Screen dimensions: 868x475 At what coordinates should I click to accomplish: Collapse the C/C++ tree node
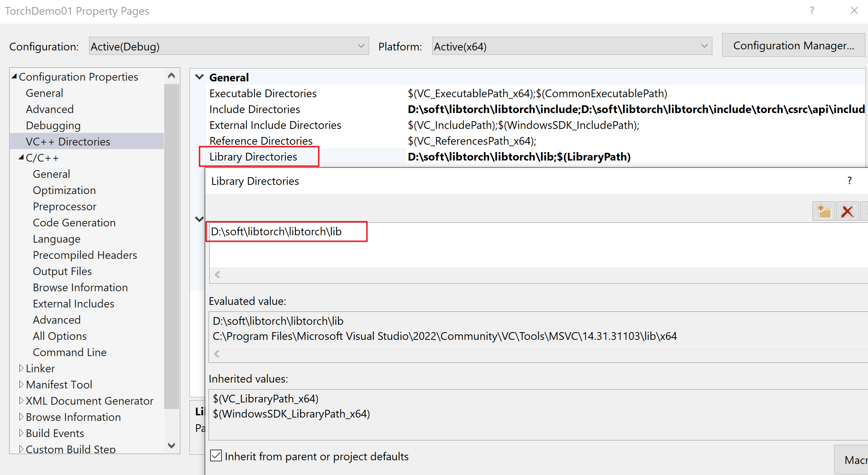[21, 158]
